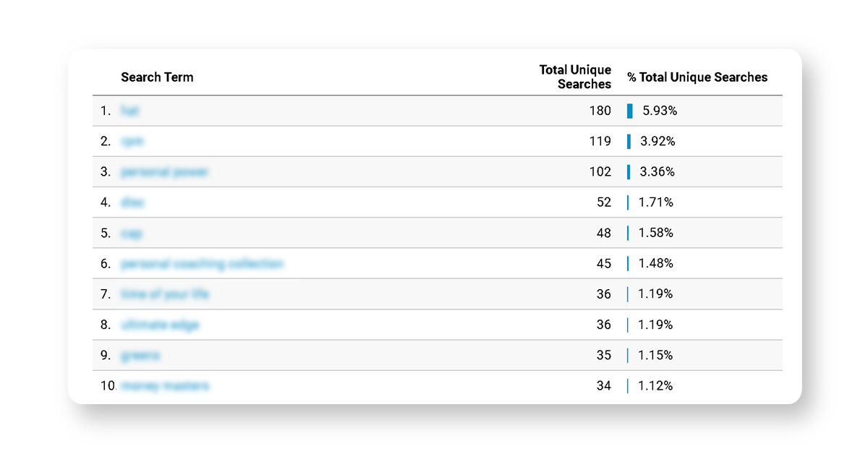This screenshot has height=454, width=868.
Task: Click the 45 unique searches count
Action: (x=603, y=264)
